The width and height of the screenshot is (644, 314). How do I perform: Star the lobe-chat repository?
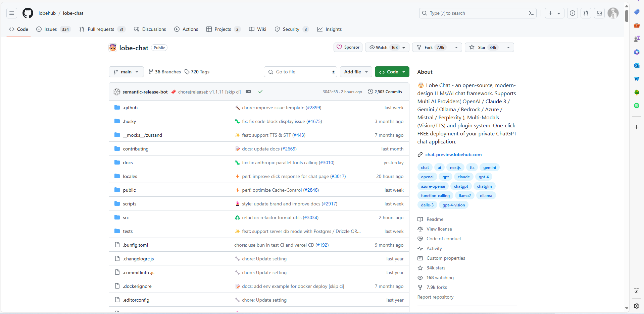pos(484,47)
